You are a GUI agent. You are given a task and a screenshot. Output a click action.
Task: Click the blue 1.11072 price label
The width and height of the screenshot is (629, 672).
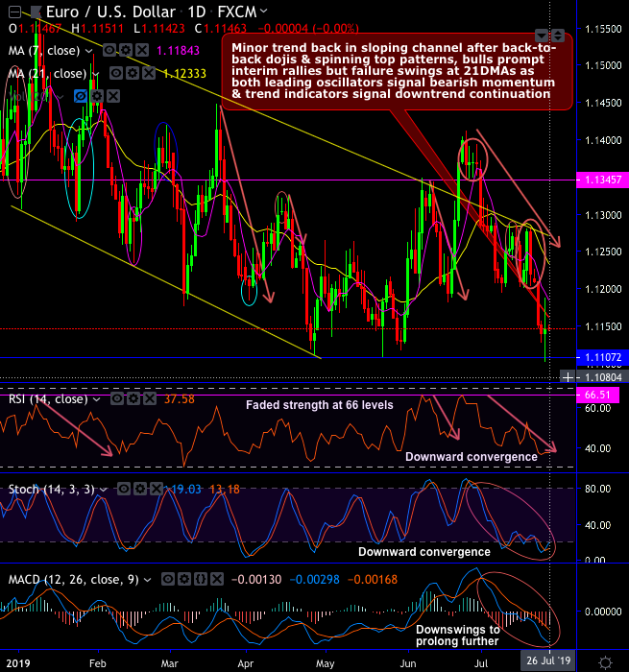point(602,357)
